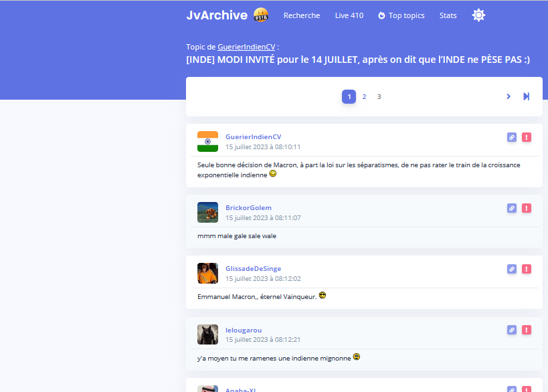This screenshot has height=392, width=548.
Task: Report GlissadeDeSinge's post with the red icon
Action: point(527,269)
